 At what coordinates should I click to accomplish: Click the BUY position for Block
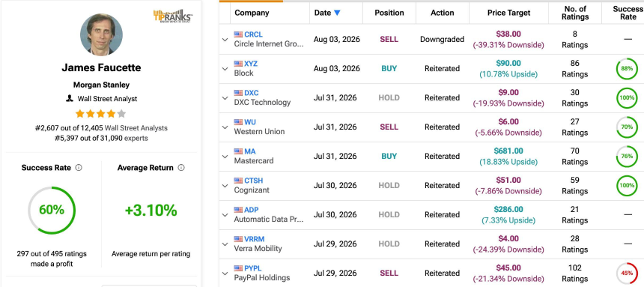389,69
